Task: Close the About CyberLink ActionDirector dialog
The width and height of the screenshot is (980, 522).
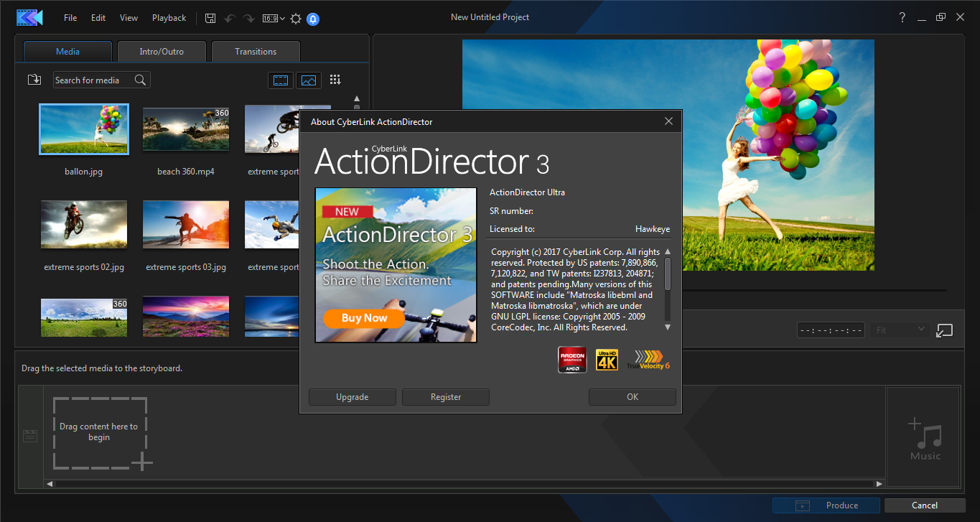Action: (668, 121)
